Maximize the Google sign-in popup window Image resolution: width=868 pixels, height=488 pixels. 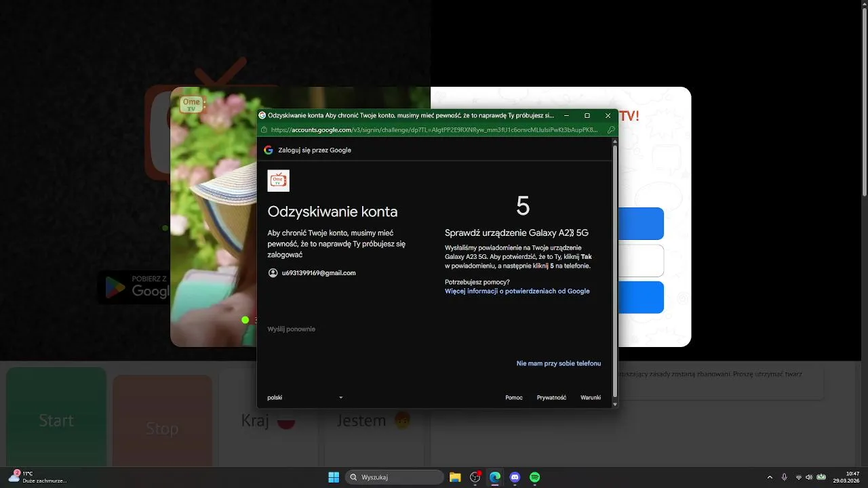[x=587, y=115]
